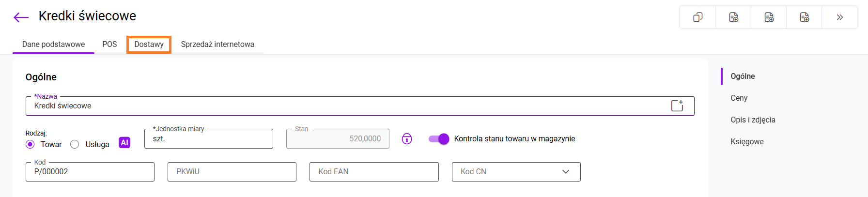Screen dimensions: 868x197
Task: Click into the Kod EAN field
Action: tap(373, 172)
